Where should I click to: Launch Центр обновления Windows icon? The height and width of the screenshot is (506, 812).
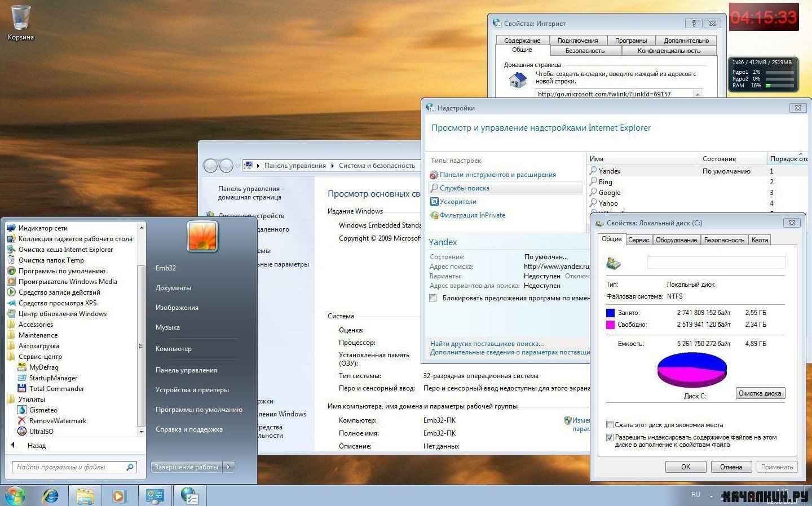click(11, 314)
